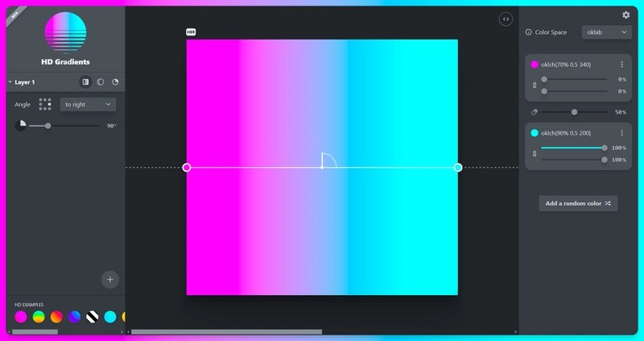Viewport: 644px width, 341px height.
Task: Open the Color Space oklab dropdown
Action: [x=607, y=32]
